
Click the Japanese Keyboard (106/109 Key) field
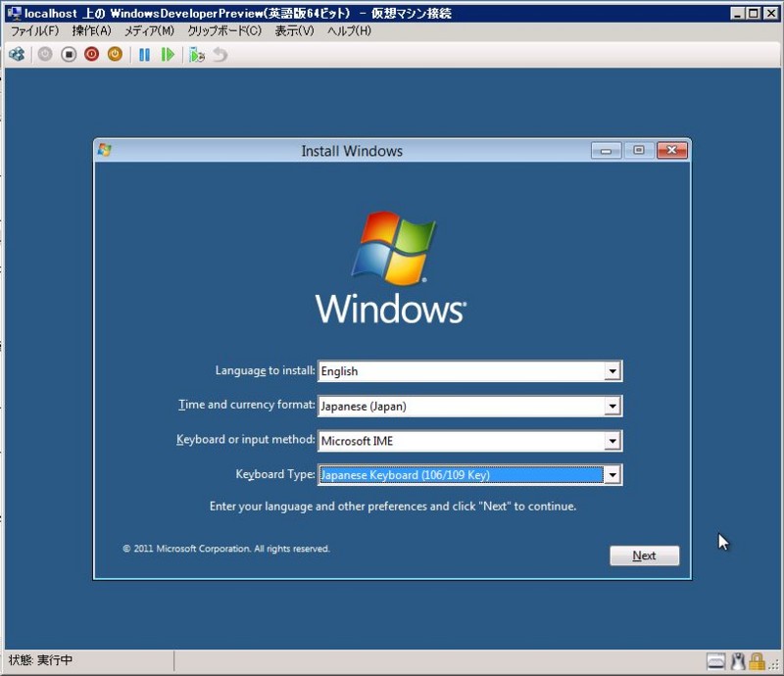coord(470,475)
